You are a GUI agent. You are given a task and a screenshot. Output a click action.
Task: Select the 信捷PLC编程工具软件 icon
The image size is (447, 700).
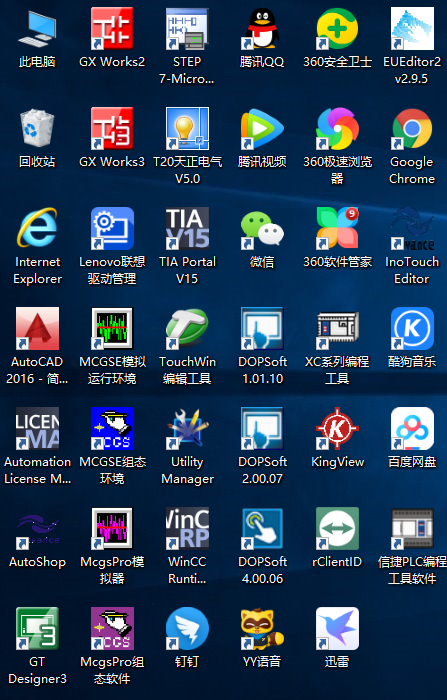(412, 529)
